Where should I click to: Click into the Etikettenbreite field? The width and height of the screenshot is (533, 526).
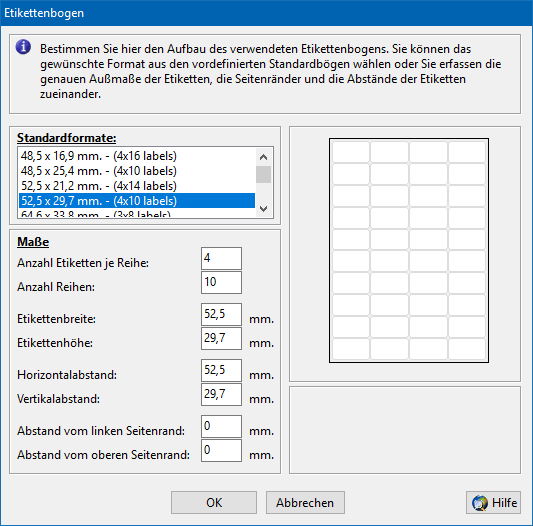(x=221, y=315)
